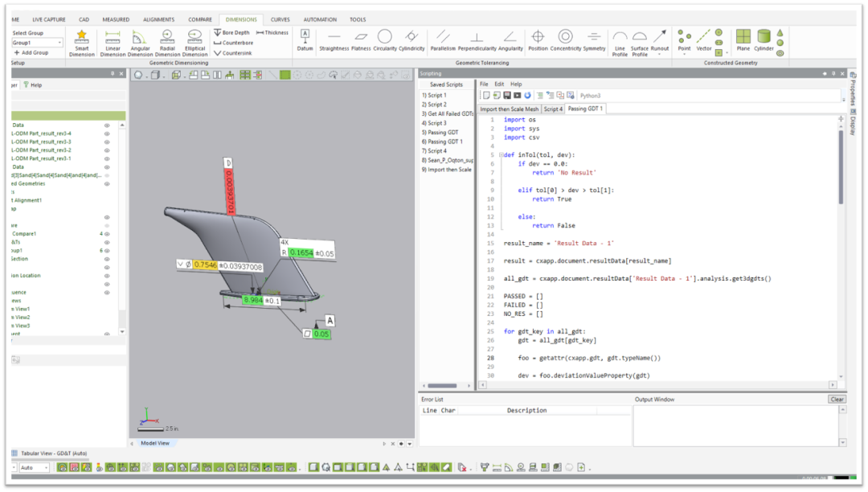Screen dimensions: 868x492
Task: Select the Elliptical Dimension tool
Action: point(194,43)
